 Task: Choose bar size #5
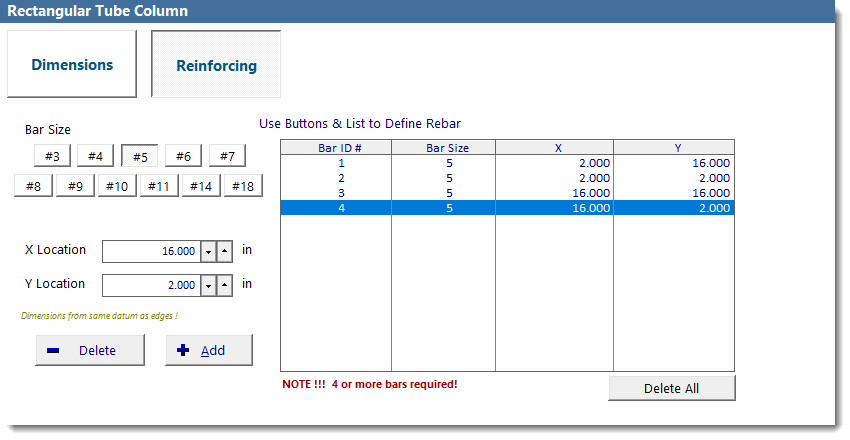(140, 156)
